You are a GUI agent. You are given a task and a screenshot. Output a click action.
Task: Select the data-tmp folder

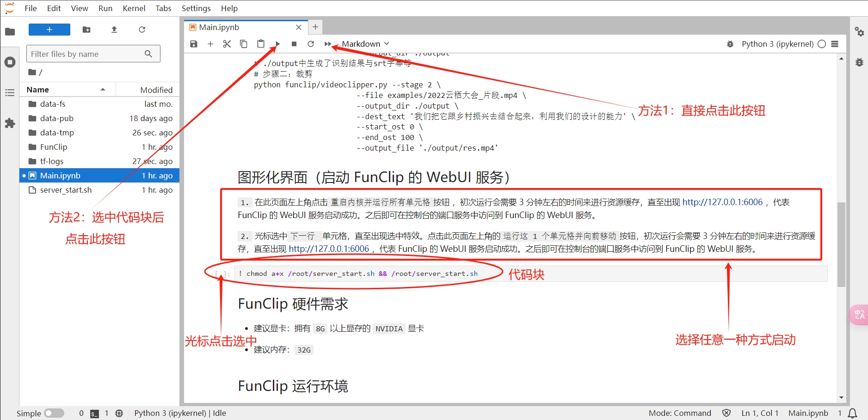click(99, 133)
